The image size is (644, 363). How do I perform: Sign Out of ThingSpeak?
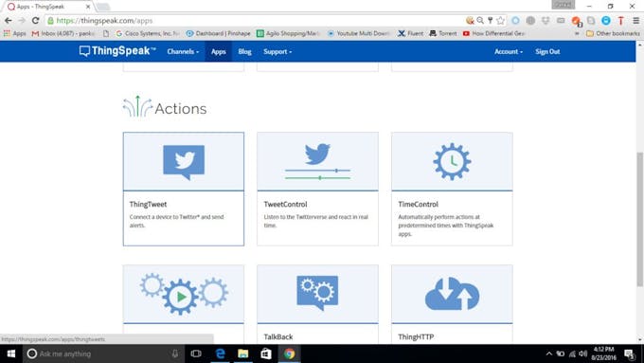click(x=547, y=52)
